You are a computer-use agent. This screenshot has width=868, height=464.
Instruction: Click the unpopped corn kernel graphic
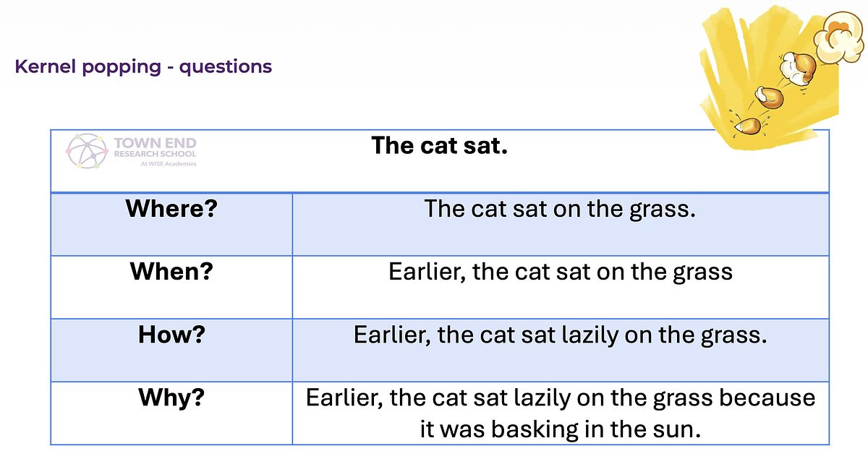[x=748, y=124]
